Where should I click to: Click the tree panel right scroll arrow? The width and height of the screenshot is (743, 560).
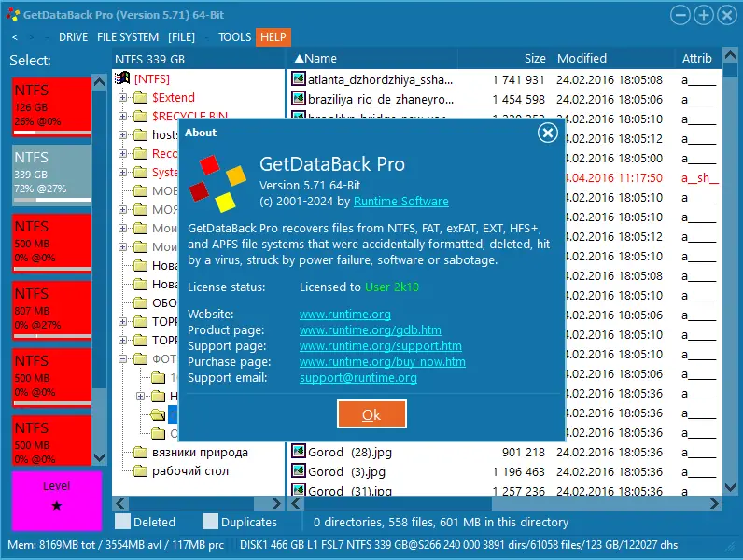pyautogui.click(x=276, y=503)
